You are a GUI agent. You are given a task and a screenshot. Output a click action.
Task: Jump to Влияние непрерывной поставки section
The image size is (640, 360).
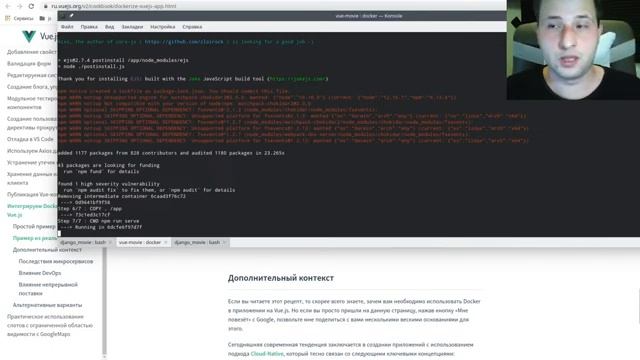point(48,289)
